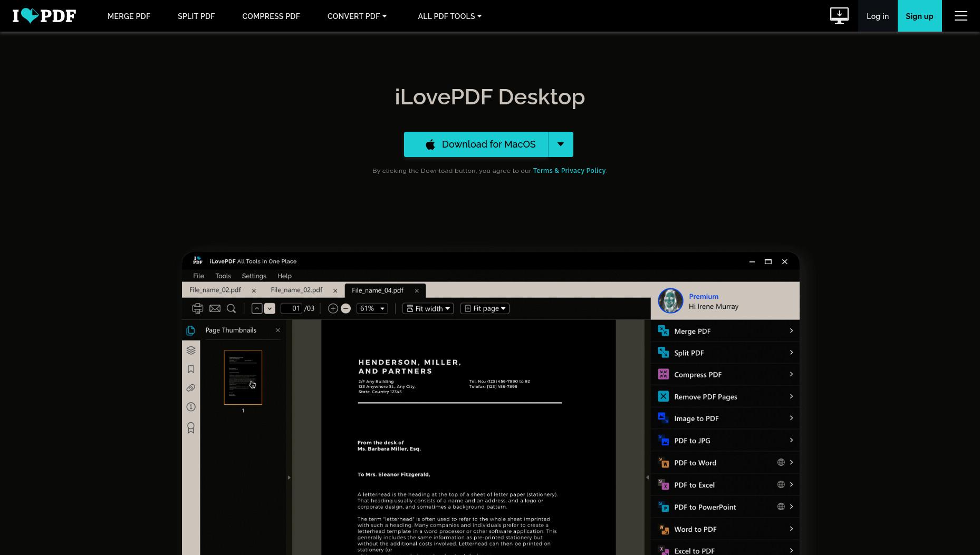980x555 pixels.
Task: Open the Fit page dropdown
Action: coord(485,308)
